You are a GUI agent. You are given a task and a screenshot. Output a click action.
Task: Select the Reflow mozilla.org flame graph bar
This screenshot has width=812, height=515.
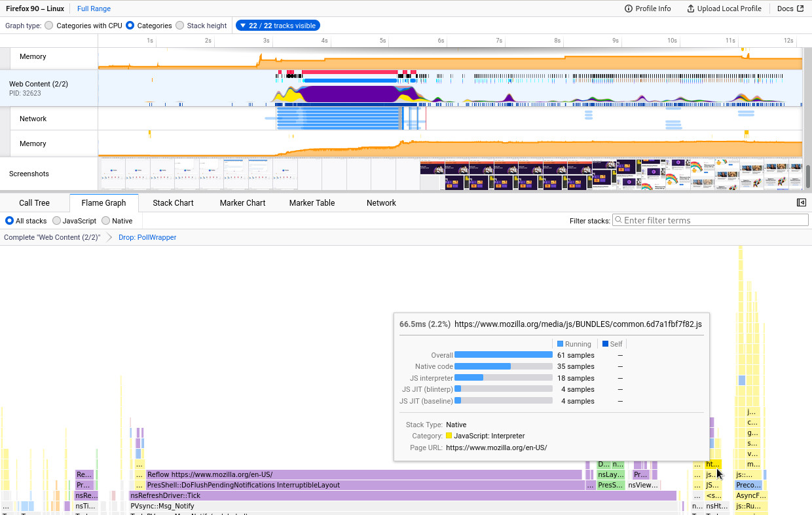click(363, 474)
